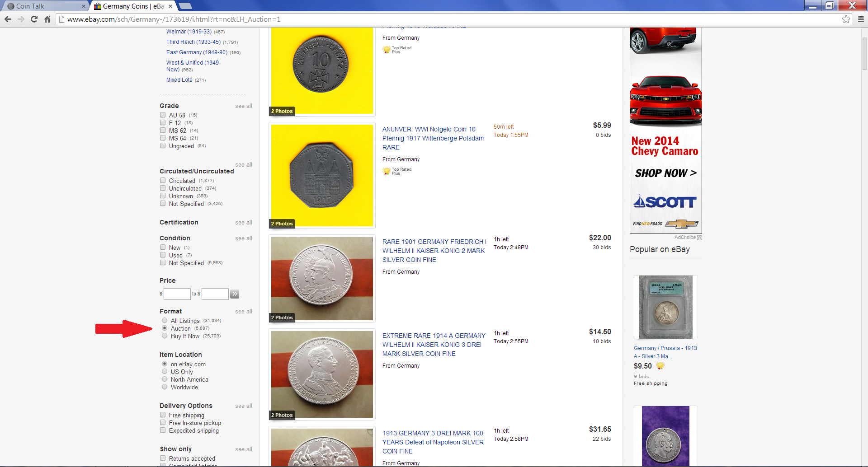The height and width of the screenshot is (467, 868).
Task: Click the Top Rated Plus badge on Wittenberge listing
Action: [x=397, y=171]
